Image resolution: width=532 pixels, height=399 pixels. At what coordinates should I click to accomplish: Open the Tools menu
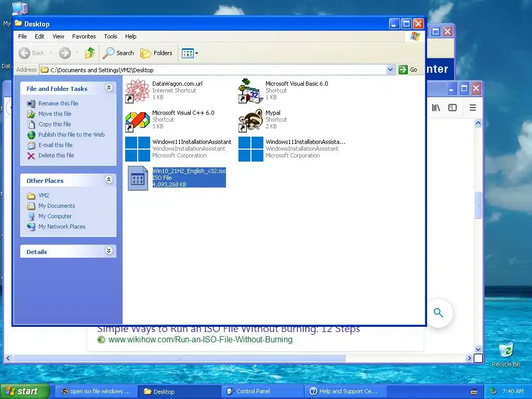[111, 36]
